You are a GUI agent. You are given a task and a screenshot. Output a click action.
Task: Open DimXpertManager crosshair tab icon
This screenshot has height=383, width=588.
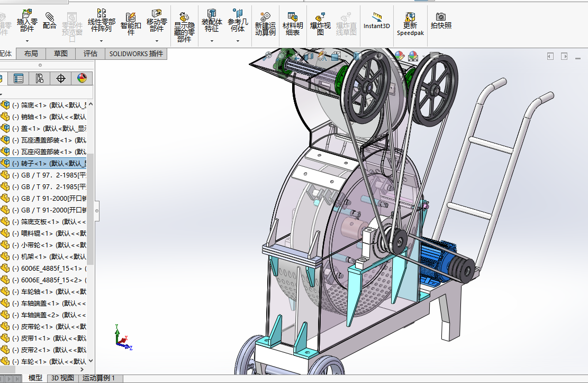(61, 78)
